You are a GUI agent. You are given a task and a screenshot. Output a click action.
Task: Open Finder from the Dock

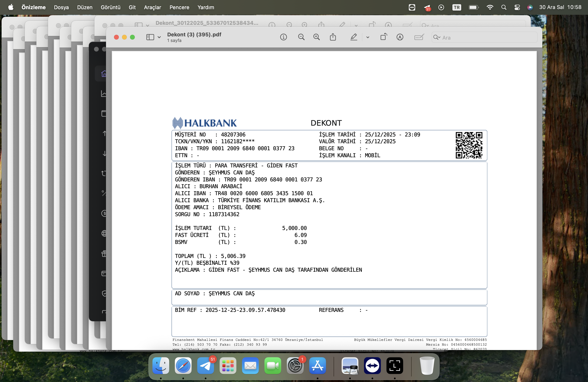point(161,365)
